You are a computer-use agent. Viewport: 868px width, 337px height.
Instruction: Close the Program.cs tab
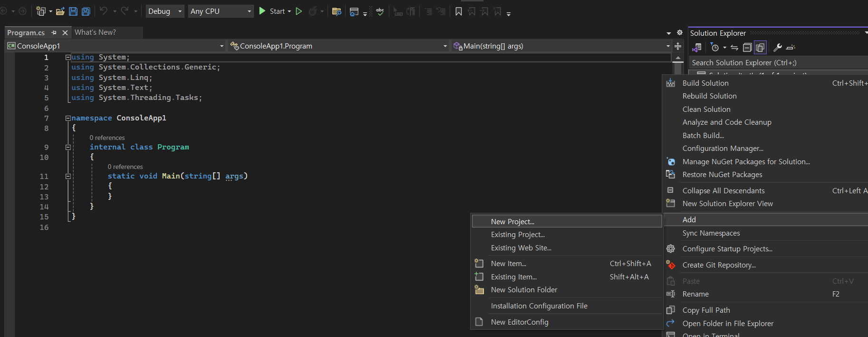tap(65, 32)
